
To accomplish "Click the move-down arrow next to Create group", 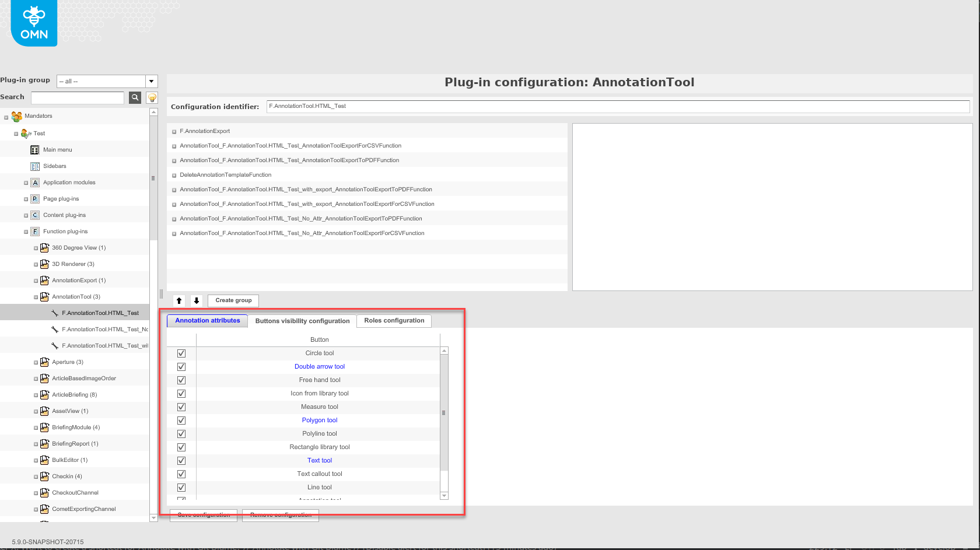I will click(x=197, y=300).
